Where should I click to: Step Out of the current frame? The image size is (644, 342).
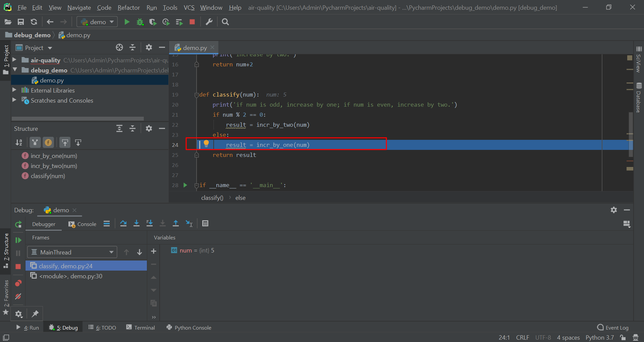176,223
